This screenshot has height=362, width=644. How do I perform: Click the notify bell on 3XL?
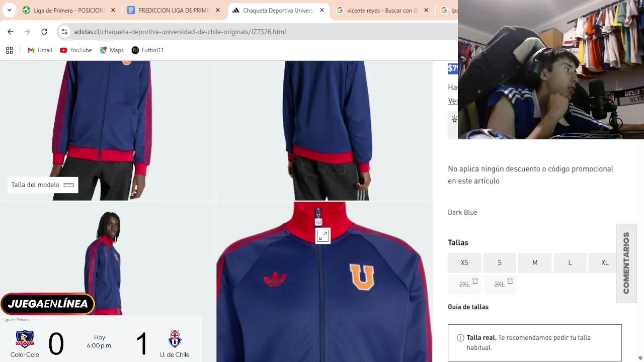click(510, 281)
